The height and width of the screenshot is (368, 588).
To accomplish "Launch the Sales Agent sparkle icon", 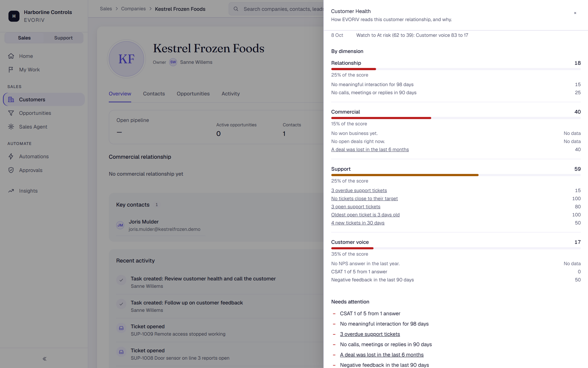I will point(11,127).
